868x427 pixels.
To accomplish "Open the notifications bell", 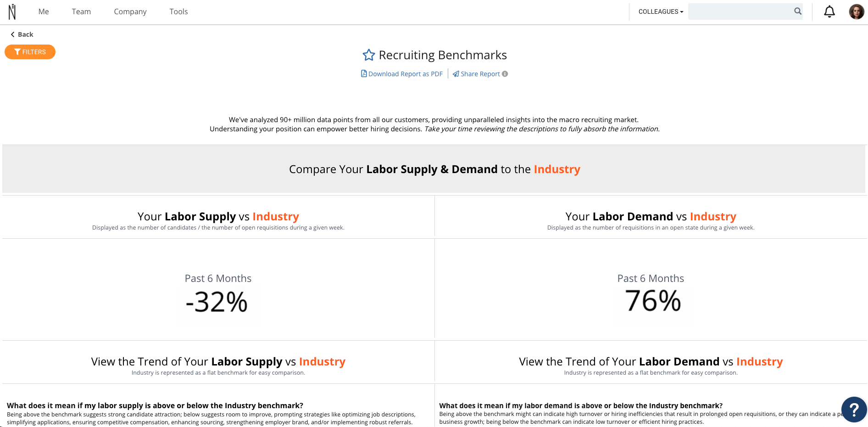I will pyautogui.click(x=829, y=11).
